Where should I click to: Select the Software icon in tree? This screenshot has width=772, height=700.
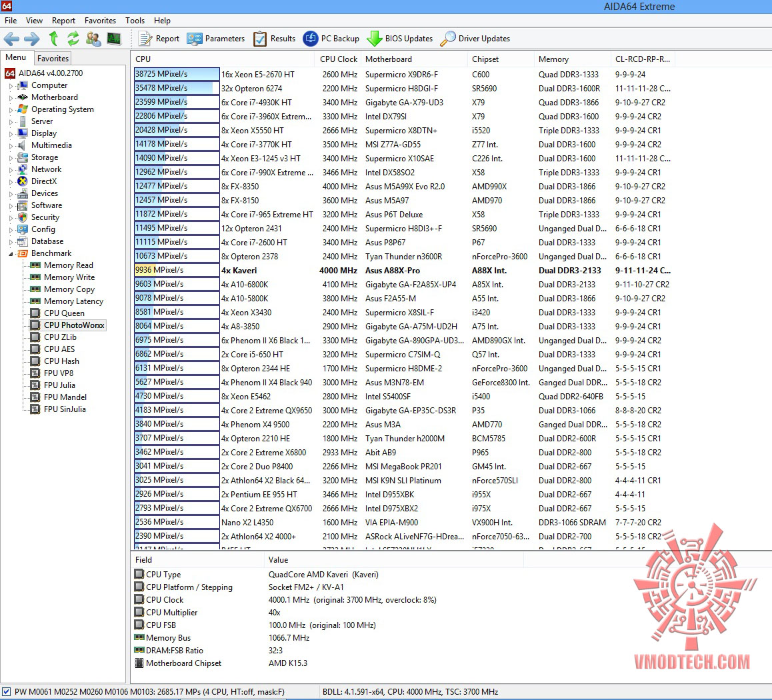point(22,205)
